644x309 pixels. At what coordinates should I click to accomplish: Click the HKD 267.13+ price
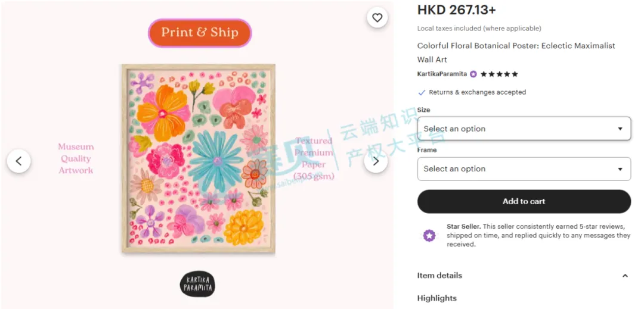pyautogui.click(x=456, y=10)
